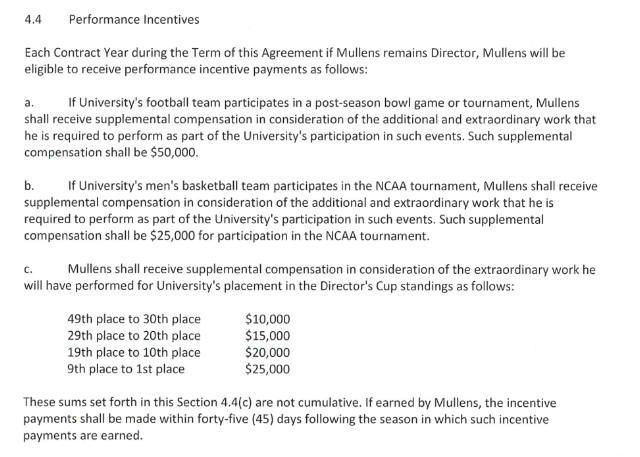Click the paragraph marker 'a.'
640x457 pixels.
point(29,103)
